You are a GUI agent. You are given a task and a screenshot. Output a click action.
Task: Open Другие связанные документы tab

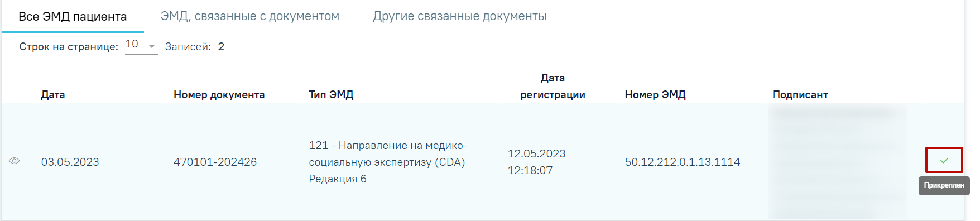pyautogui.click(x=460, y=16)
